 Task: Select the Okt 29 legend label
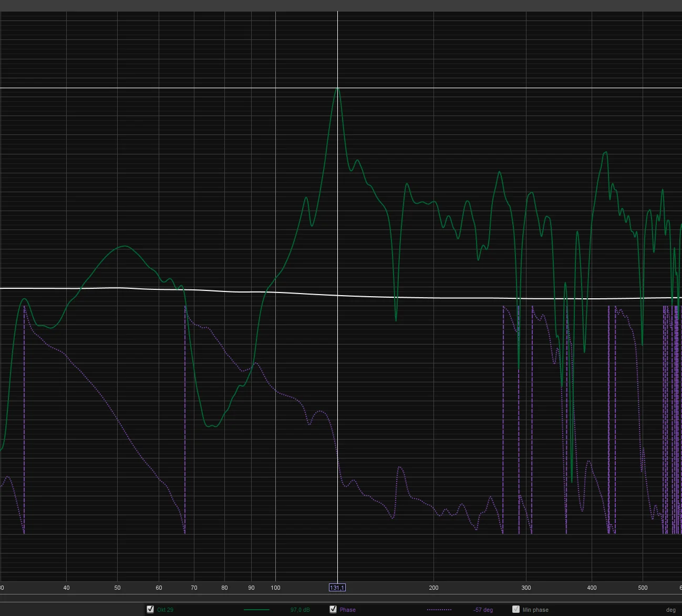(x=165, y=610)
